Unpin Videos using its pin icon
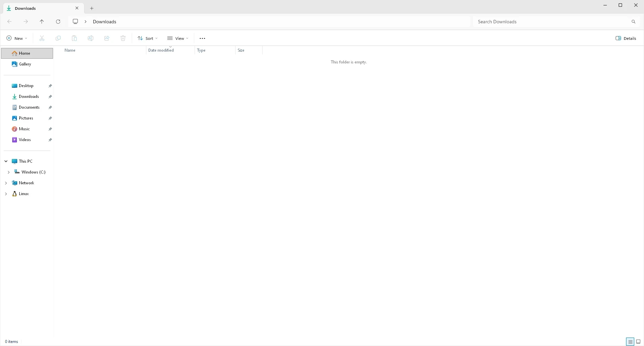The image size is (644, 346). pyautogui.click(x=50, y=140)
